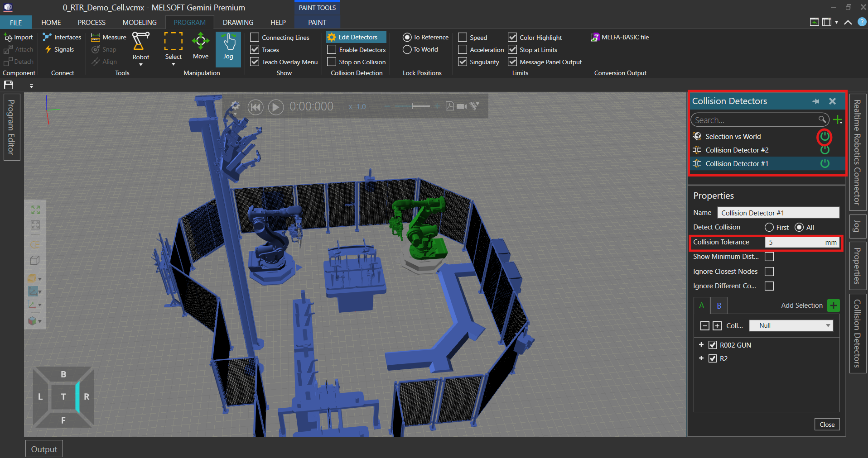
Task: Switch to the DRAWING ribbon tab
Action: 238,22
